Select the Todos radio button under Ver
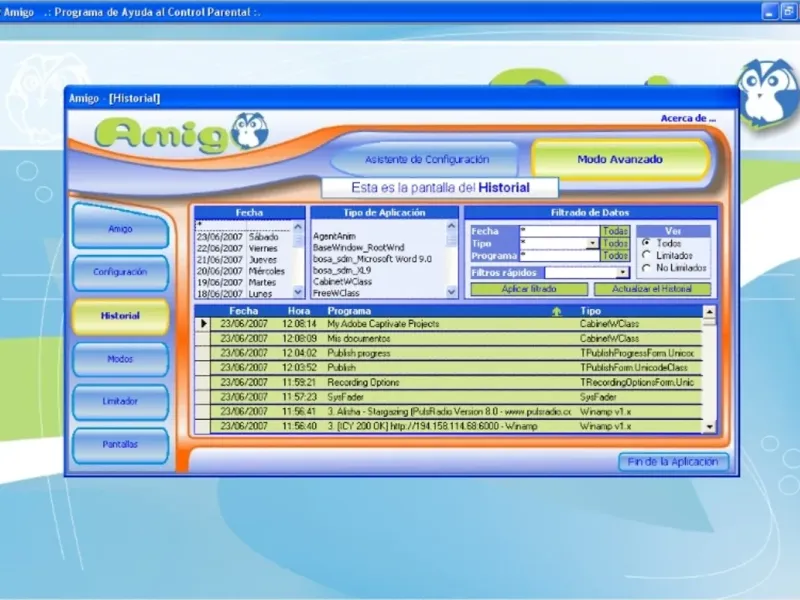This screenshot has width=800, height=600. point(647,243)
